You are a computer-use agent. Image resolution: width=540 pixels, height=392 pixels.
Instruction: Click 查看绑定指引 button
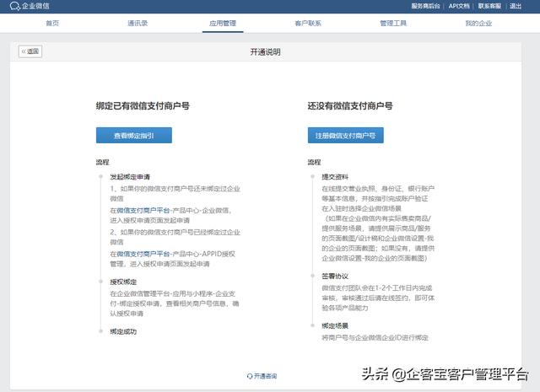click(134, 135)
